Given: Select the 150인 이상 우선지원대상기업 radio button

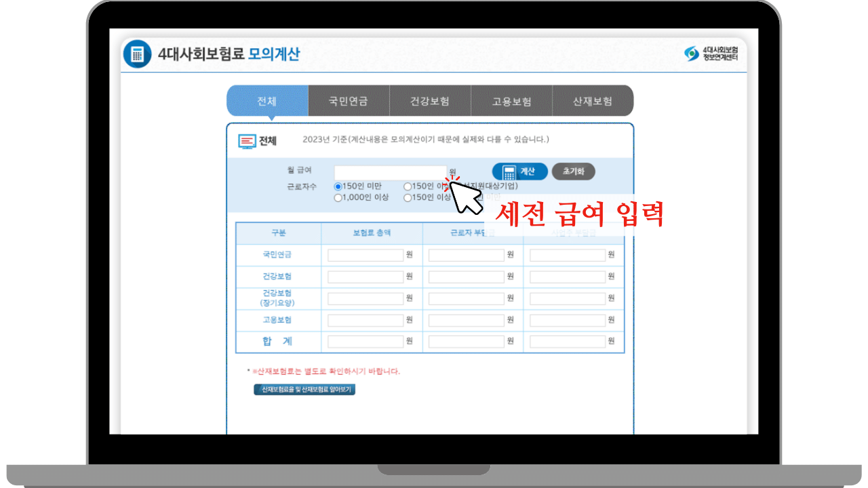Looking at the screenshot, I should (408, 187).
